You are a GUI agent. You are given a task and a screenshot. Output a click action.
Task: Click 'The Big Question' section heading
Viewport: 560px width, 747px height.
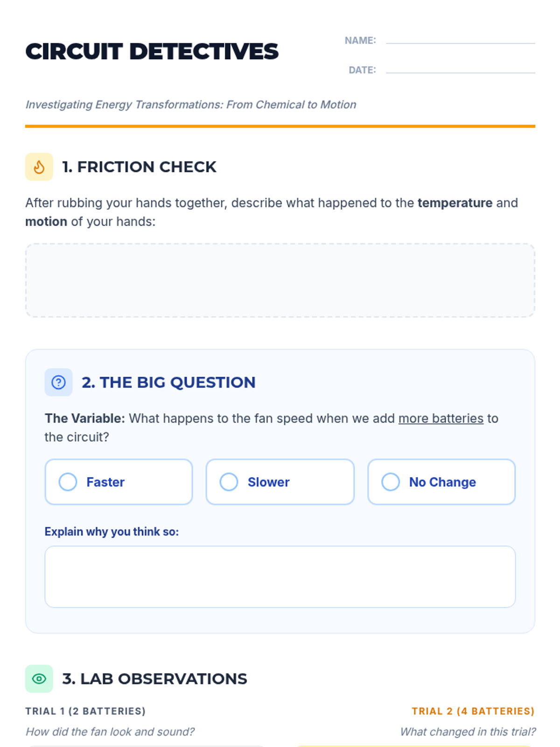(x=168, y=382)
